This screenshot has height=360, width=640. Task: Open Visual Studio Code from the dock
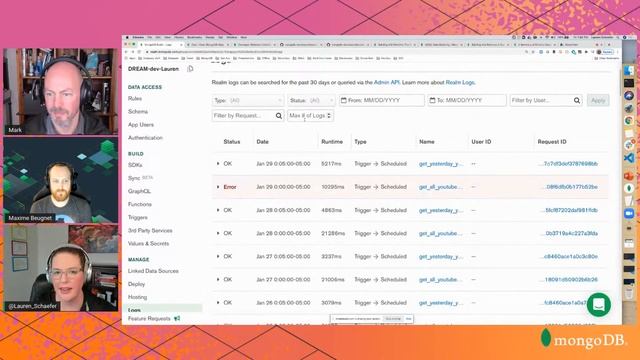629,158
